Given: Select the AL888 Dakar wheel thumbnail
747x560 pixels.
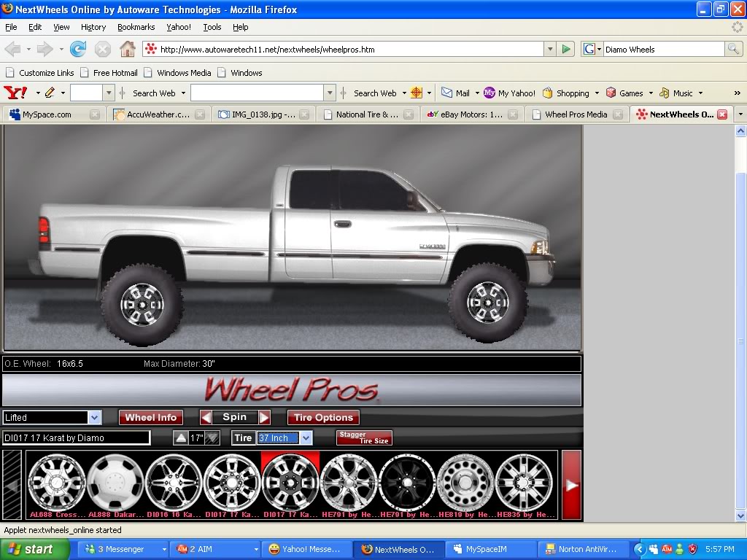Looking at the screenshot, I should [x=115, y=483].
